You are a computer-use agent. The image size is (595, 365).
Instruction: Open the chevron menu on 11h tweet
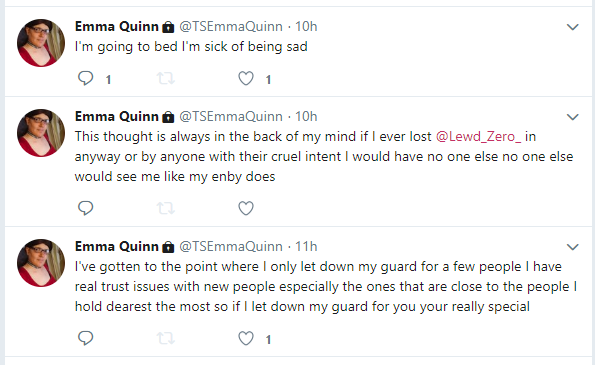click(572, 247)
